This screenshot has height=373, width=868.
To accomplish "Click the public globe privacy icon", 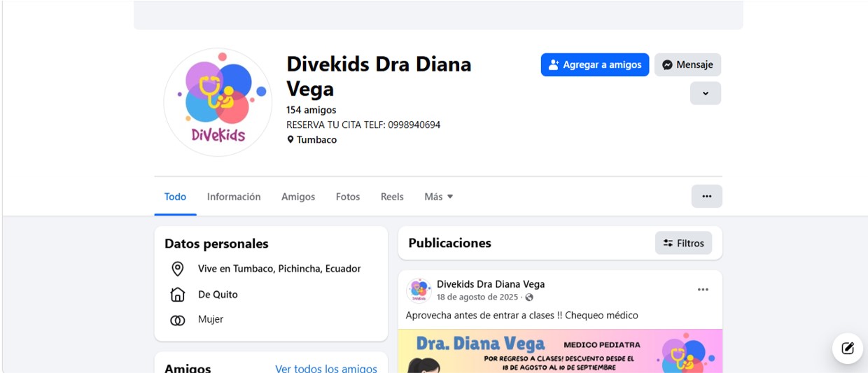I will [x=529, y=297].
